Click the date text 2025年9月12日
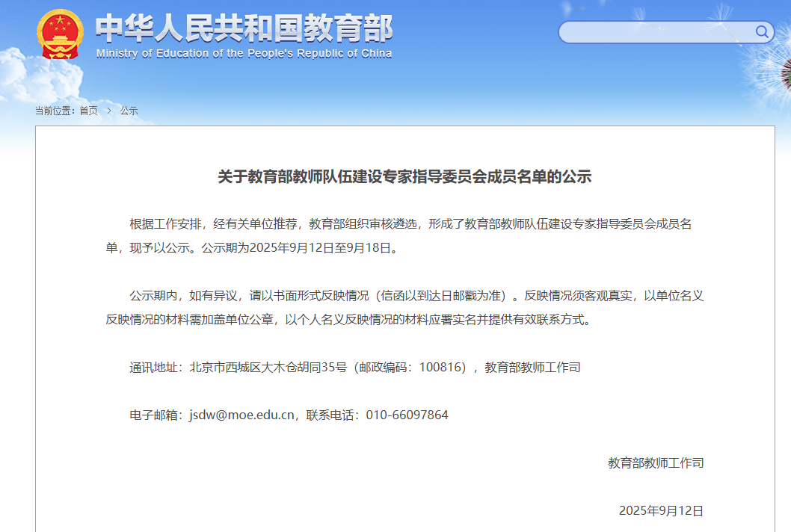This screenshot has height=532, width=791. tap(660, 510)
